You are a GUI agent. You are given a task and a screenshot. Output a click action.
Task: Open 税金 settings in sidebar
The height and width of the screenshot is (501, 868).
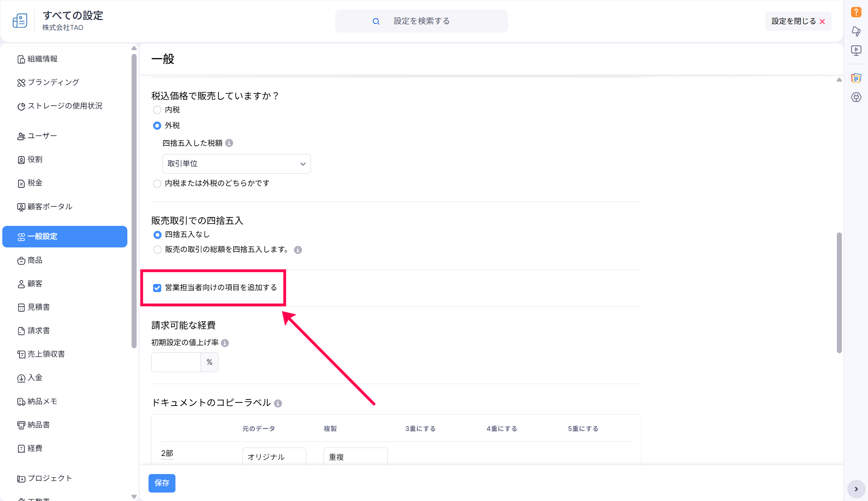pos(35,183)
